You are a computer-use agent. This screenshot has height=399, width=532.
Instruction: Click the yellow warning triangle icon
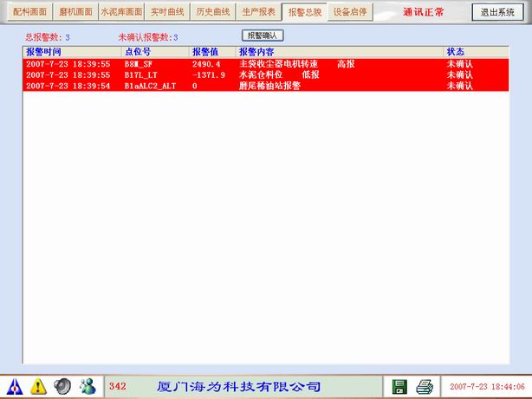38,387
